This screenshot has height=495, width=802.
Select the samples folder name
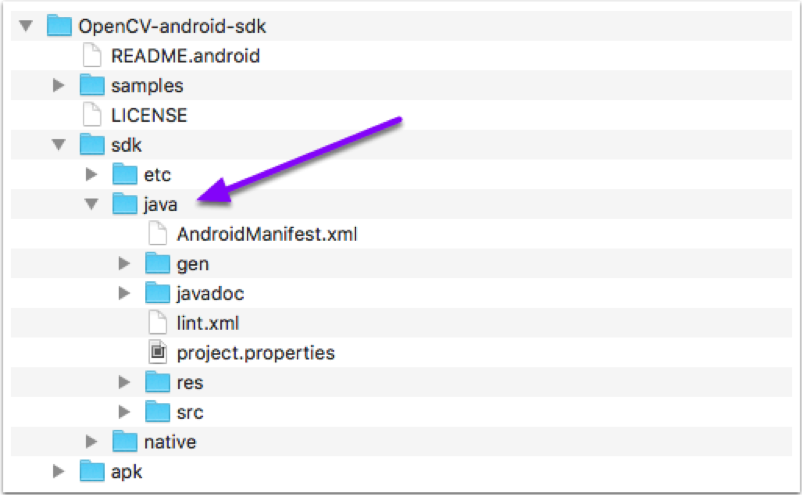147,86
